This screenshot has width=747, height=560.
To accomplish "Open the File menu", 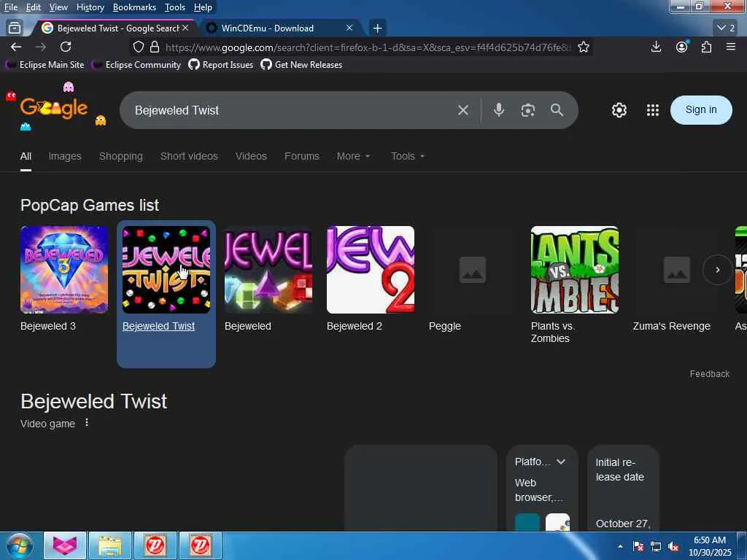I will tap(10, 7).
